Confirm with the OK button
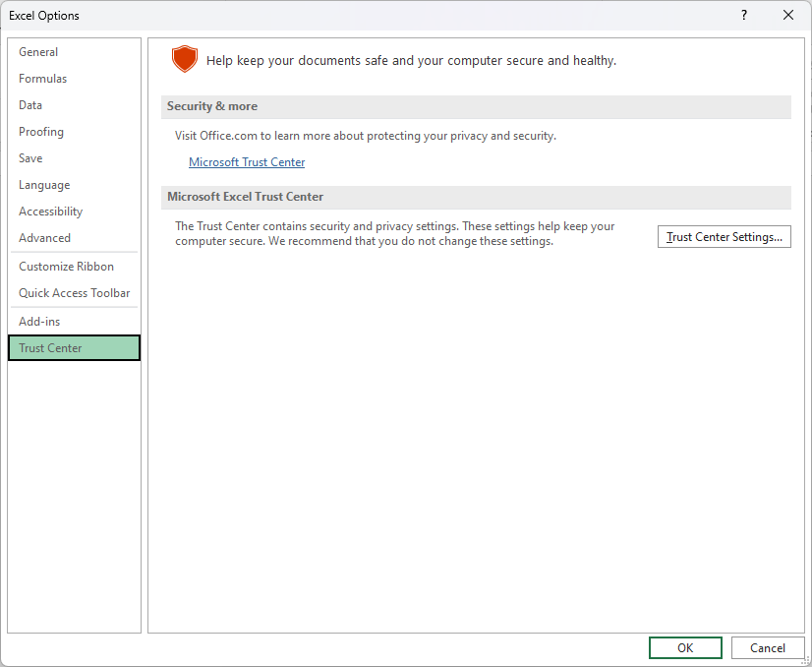 685,648
